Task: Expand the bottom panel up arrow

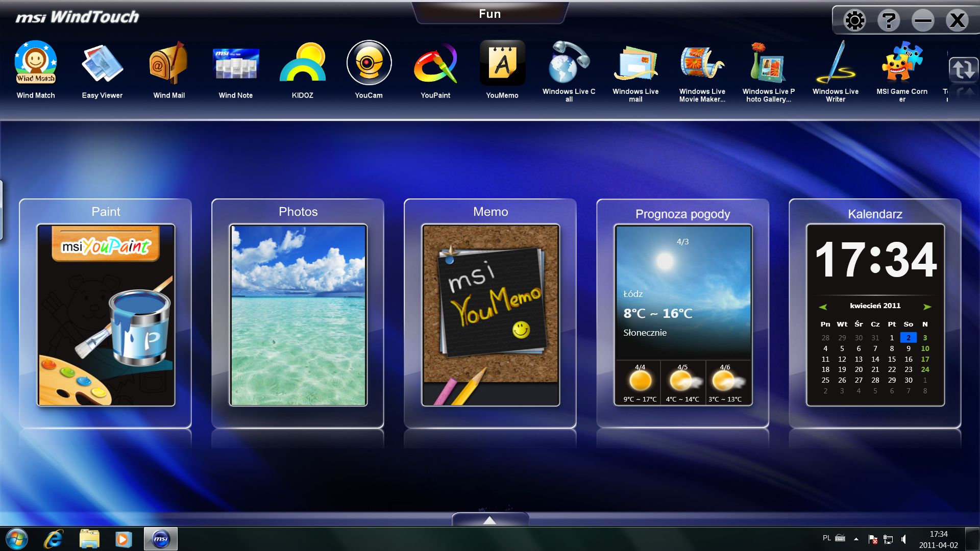Action: [x=489, y=520]
